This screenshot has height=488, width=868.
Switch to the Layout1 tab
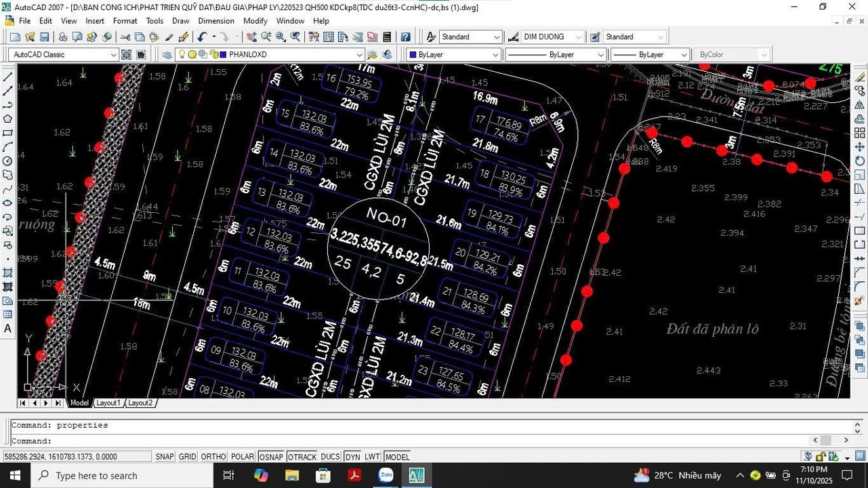108,403
